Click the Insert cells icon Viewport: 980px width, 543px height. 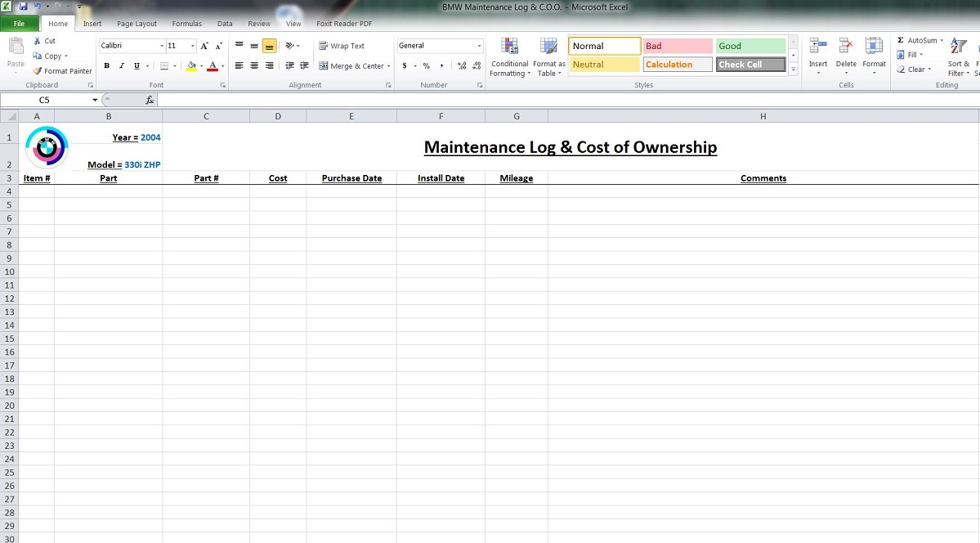[817, 47]
